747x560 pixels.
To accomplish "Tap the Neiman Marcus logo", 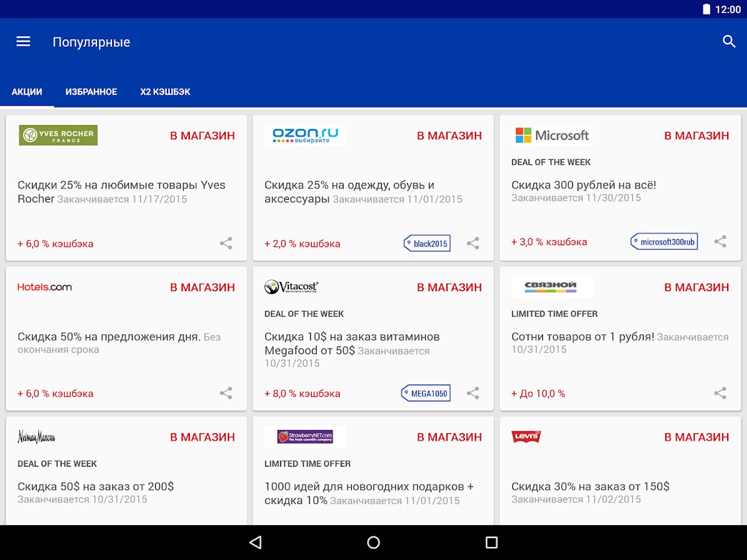I will pyautogui.click(x=37, y=437).
